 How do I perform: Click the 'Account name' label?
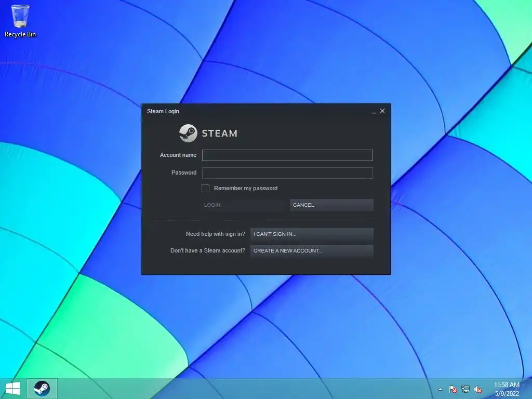[178, 155]
